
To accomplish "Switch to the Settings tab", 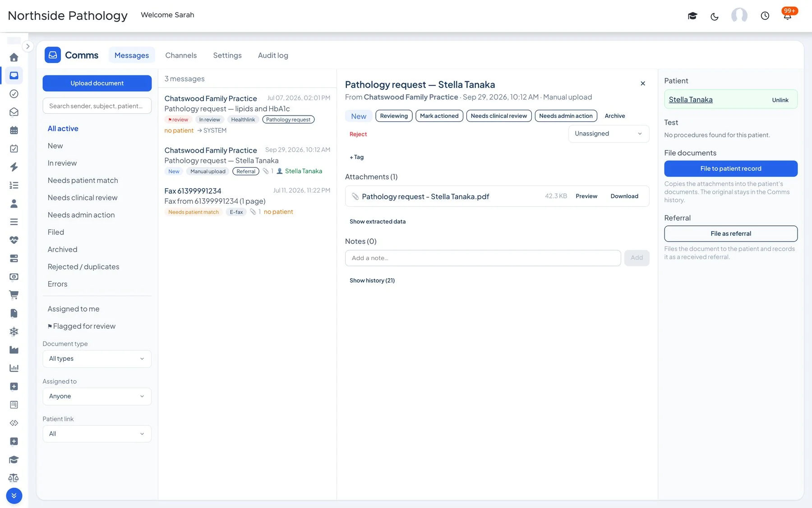I will click(x=227, y=55).
